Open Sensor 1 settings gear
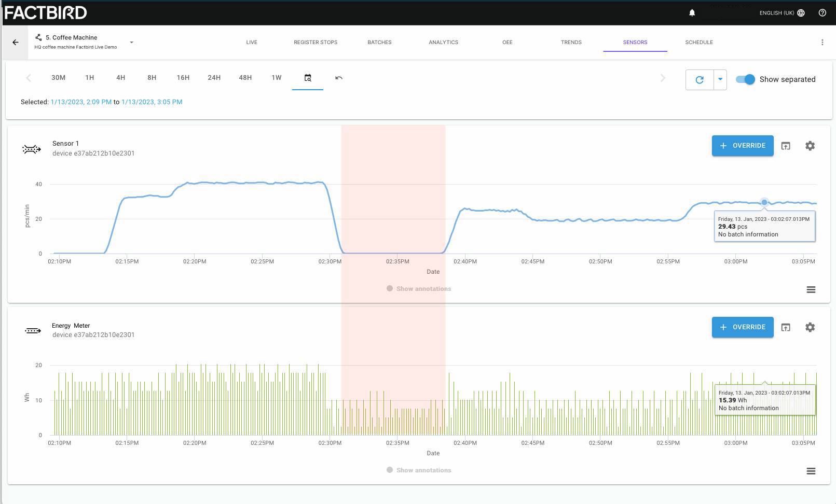This screenshot has width=836, height=504. 810,146
